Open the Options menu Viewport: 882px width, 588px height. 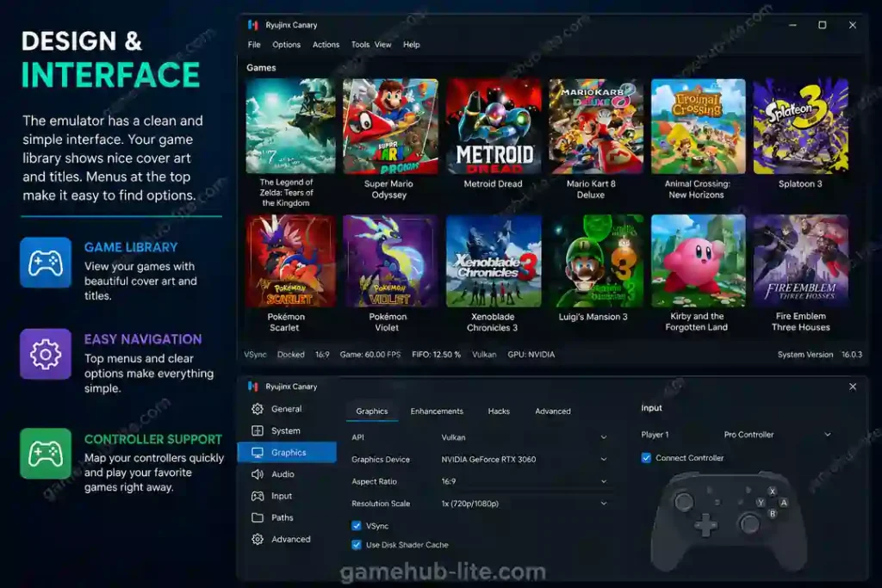point(286,45)
